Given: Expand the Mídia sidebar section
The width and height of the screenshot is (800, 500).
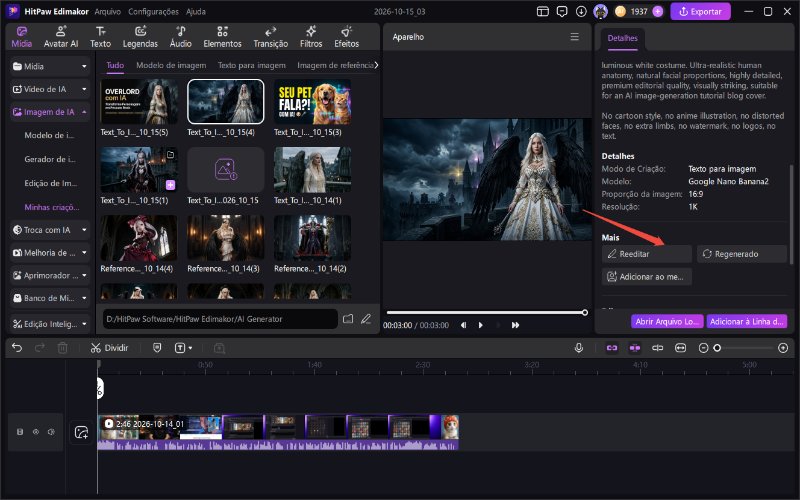Looking at the screenshot, I should pos(50,66).
